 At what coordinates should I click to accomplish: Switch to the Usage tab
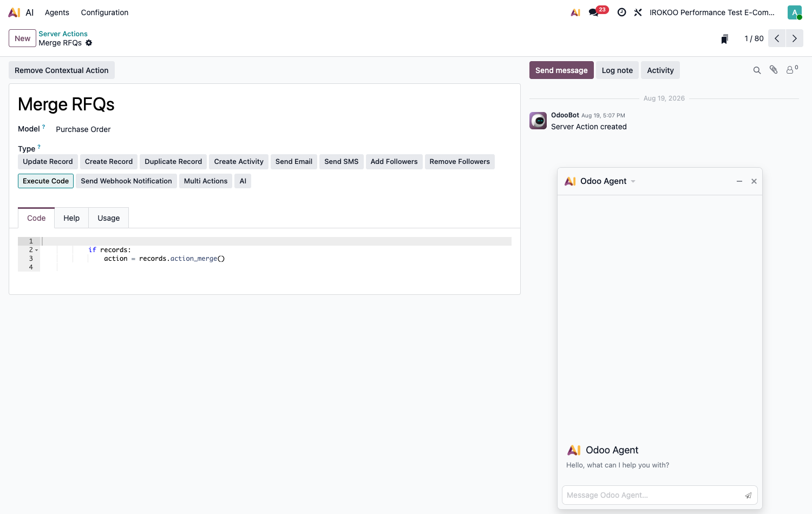pyautogui.click(x=109, y=218)
